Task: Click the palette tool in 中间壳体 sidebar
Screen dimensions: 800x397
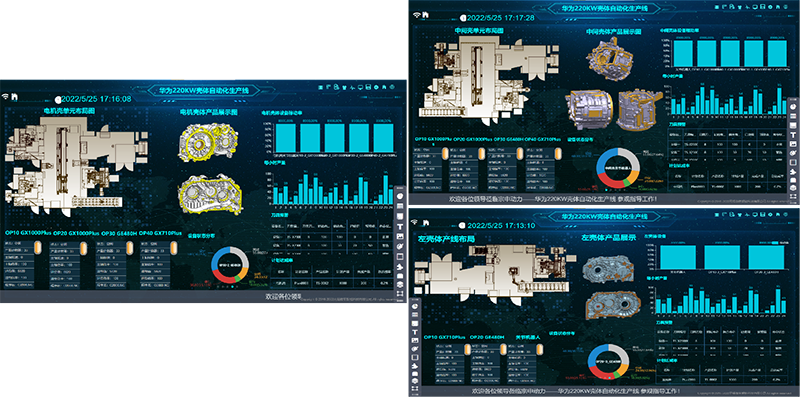Action: tap(793, 153)
